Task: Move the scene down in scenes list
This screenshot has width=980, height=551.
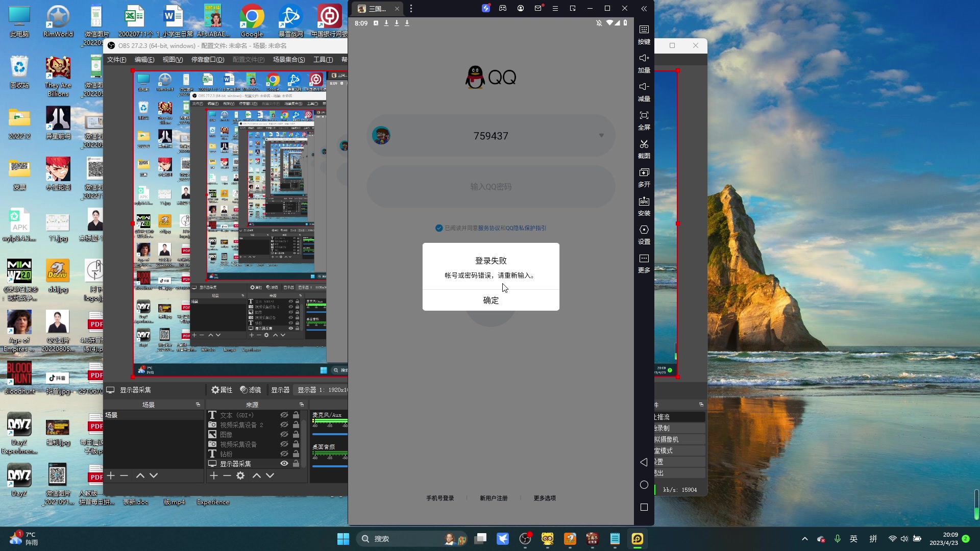Action: (154, 475)
